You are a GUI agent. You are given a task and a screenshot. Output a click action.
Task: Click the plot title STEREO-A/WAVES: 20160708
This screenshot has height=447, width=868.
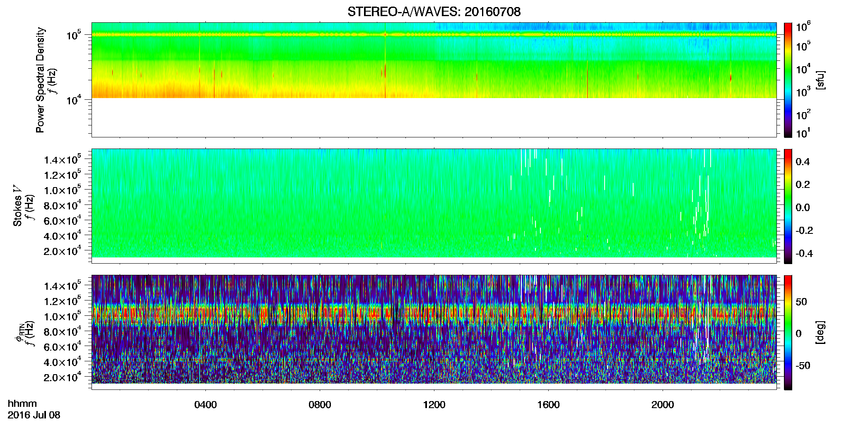(434, 12)
